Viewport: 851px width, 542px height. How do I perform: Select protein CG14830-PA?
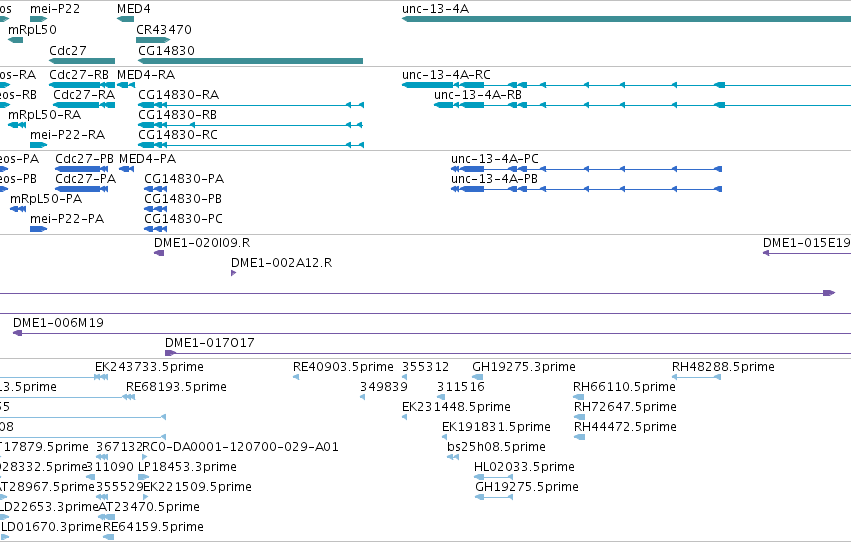coord(156,189)
